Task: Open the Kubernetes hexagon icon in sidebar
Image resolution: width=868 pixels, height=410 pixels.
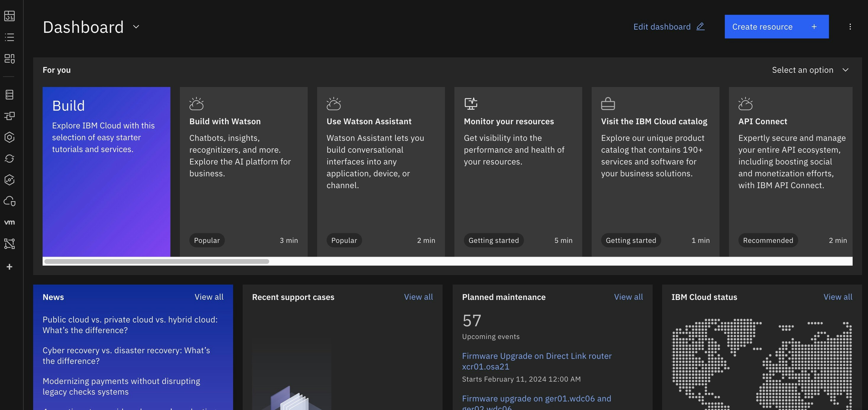Action: coord(9,138)
